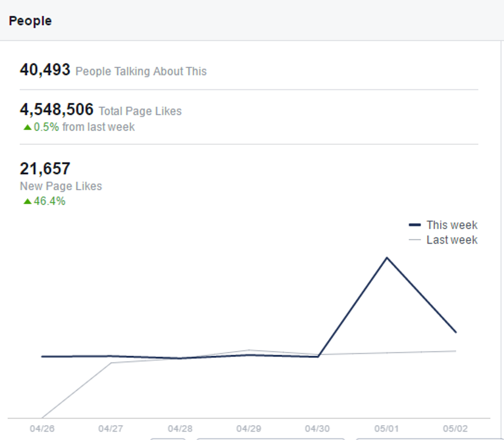Viewport: 504px width, 440px height.
Task: Click the New Page Likes label
Action: [61, 186]
